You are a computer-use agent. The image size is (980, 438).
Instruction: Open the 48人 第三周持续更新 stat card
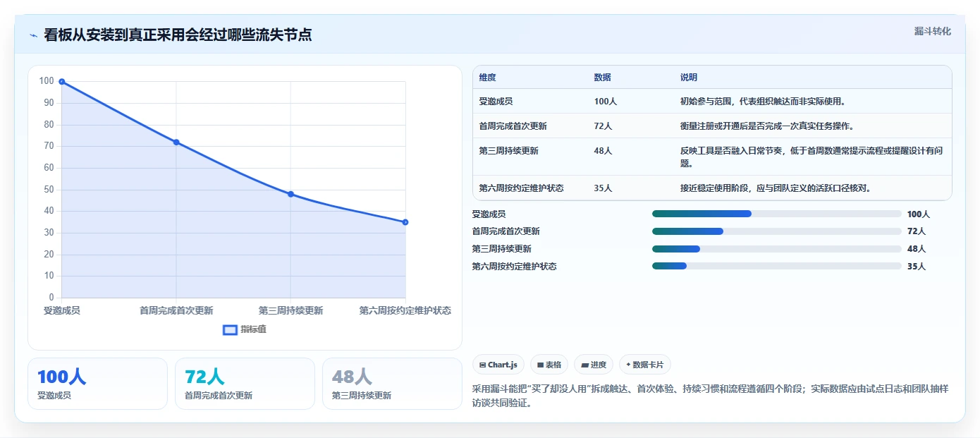[x=392, y=384]
